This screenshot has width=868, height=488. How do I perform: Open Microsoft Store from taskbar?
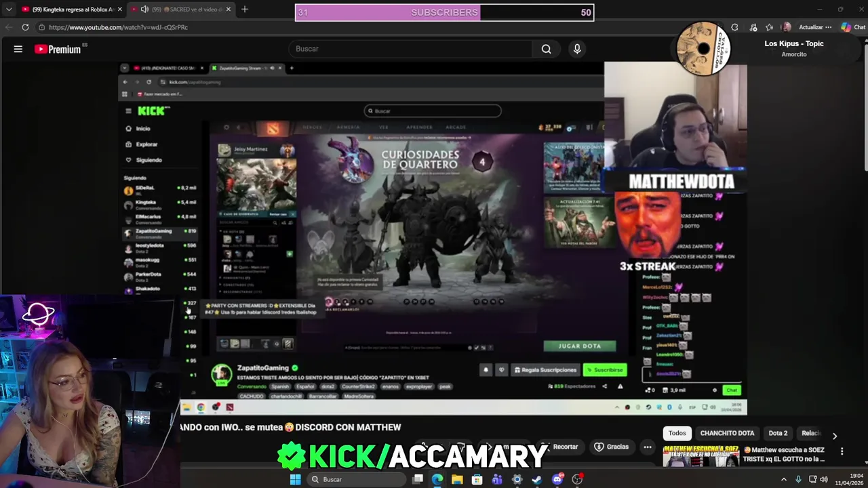(477, 479)
